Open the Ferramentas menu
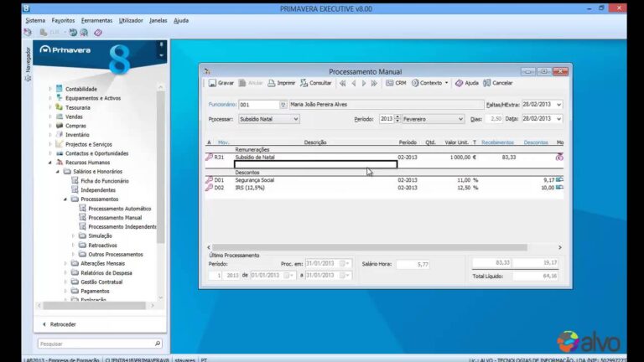644x362 pixels. tap(96, 20)
